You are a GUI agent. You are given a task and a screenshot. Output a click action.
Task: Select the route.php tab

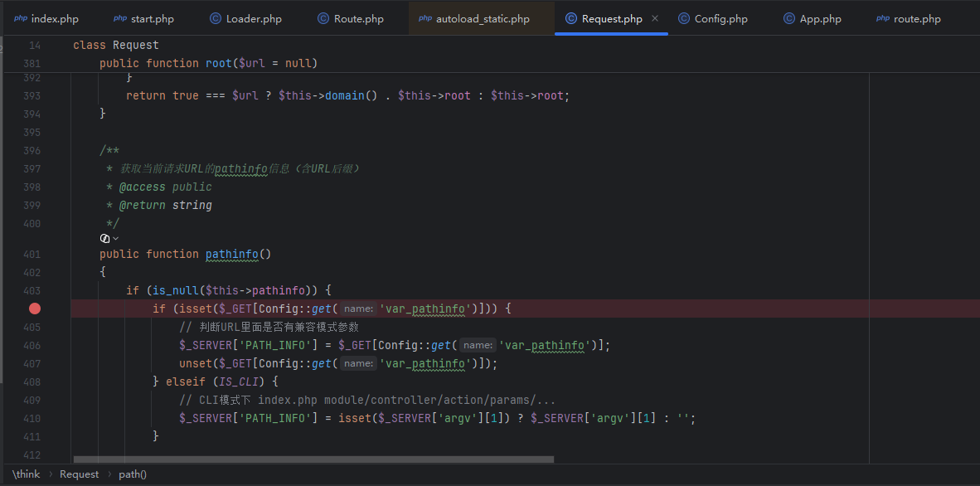[910, 19]
